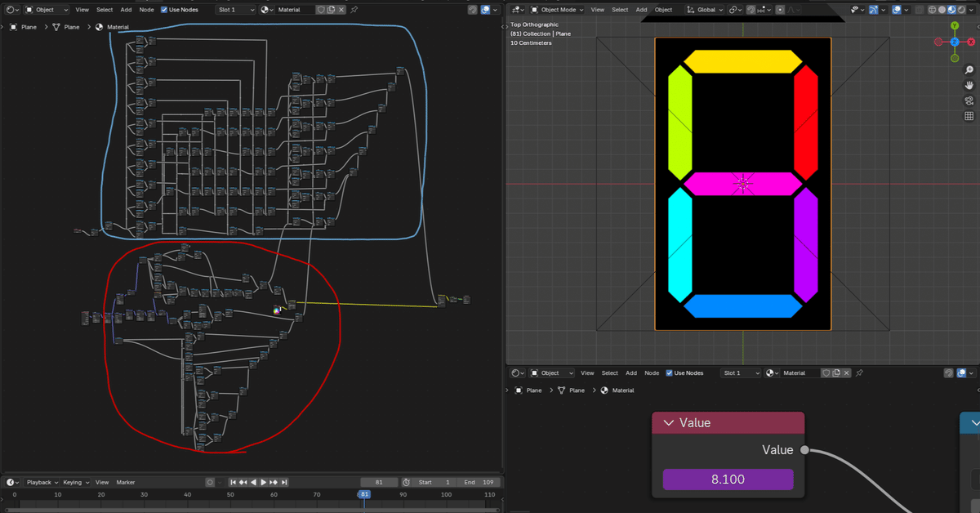Collapse the Value node with its chevron

(669, 422)
